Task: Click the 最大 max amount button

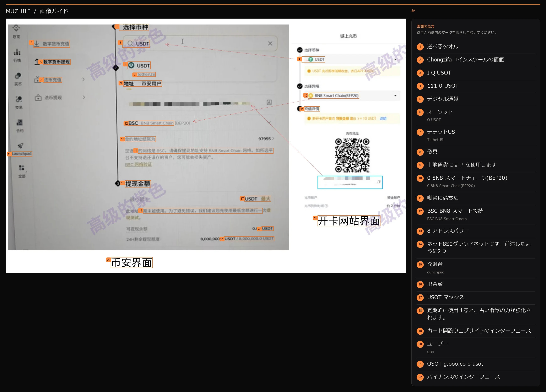Action: coord(266,199)
